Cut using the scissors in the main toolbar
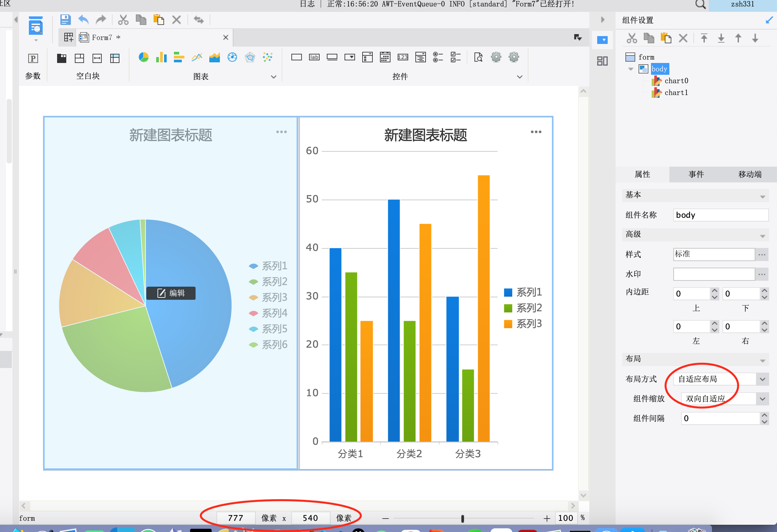The width and height of the screenshot is (777, 532). (123, 20)
